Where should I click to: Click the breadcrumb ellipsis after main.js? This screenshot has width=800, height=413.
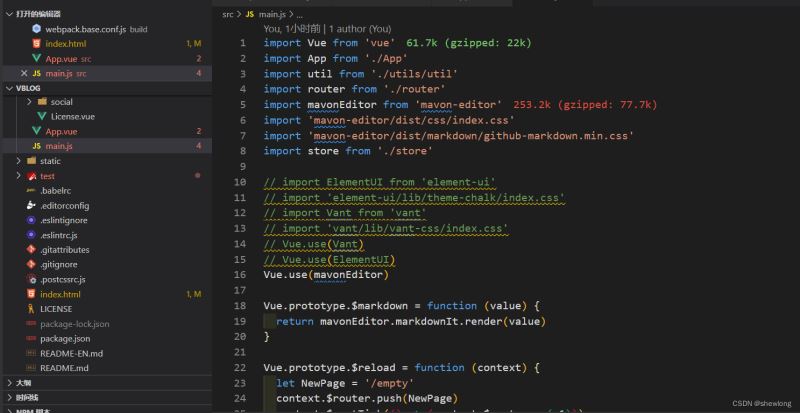[299, 15]
